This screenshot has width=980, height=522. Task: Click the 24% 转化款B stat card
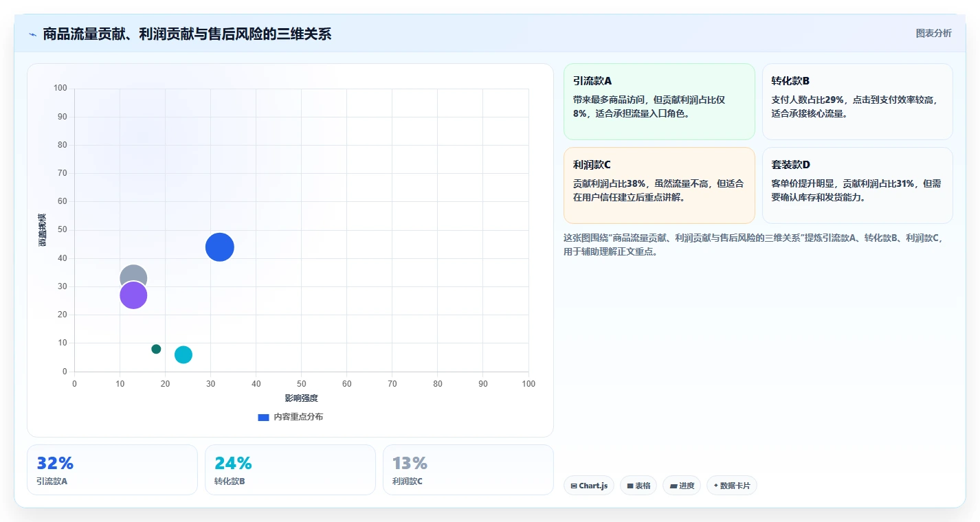click(x=290, y=470)
